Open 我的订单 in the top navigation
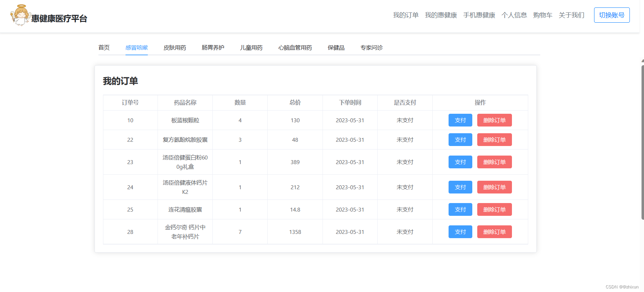644x292 pixels. [406, 15]
